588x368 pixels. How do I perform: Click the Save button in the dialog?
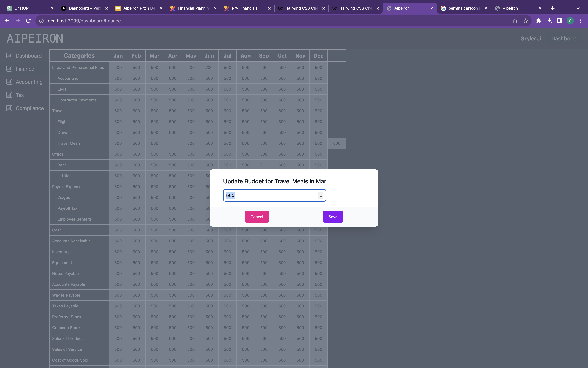click(333, 217)
